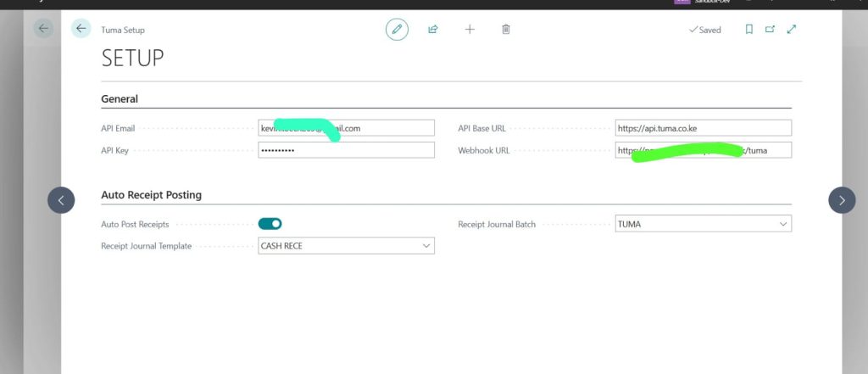868x374 pixels.
Task: Open the Receipt Journal Template dropdown
Action: tap(426, 246)
